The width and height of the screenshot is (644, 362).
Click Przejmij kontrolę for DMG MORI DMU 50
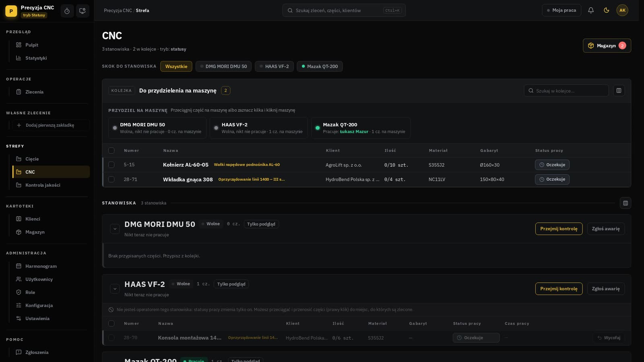click(559, 229)
